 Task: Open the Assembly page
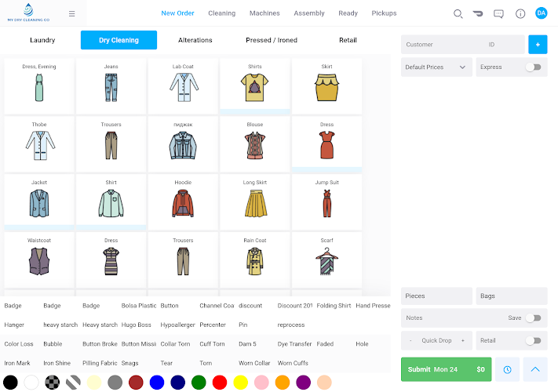click(x=309, y=13)
